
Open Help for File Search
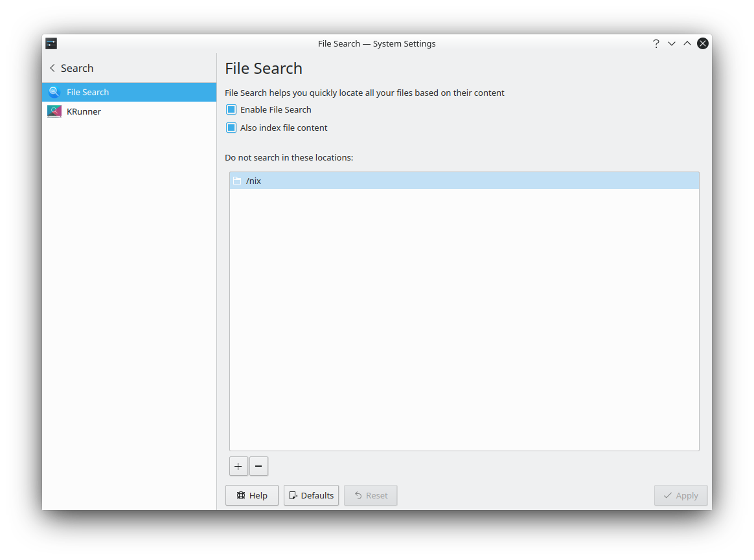click(252, 496)
